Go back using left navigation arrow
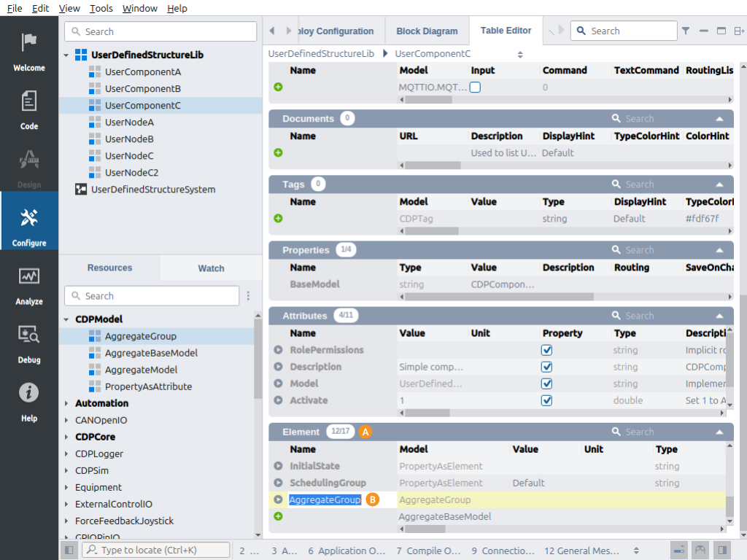Screen dimensions: 747x560 tap(272, 31)
